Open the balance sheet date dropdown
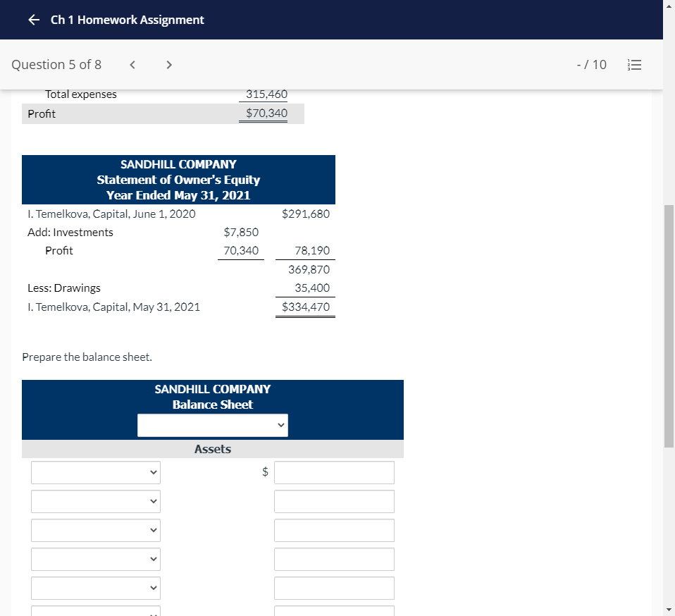 coord(213,425)
